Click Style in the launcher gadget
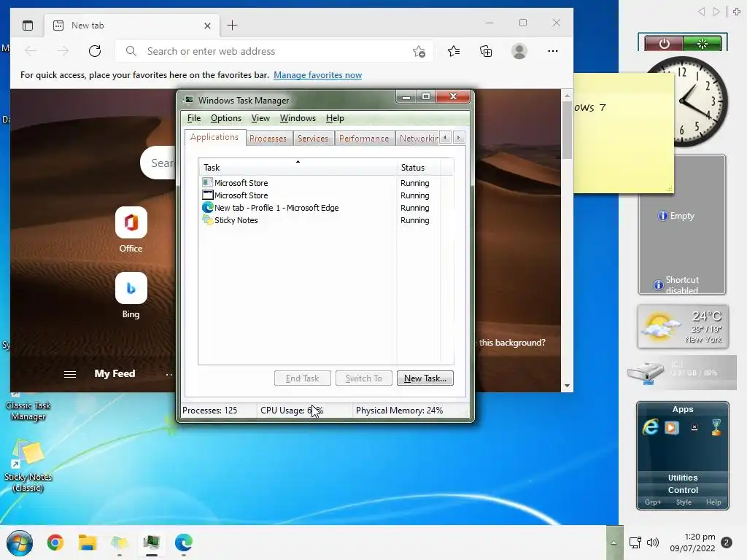Screen dimensions: 747x560 pyautogui.click(x=684, y=502)
